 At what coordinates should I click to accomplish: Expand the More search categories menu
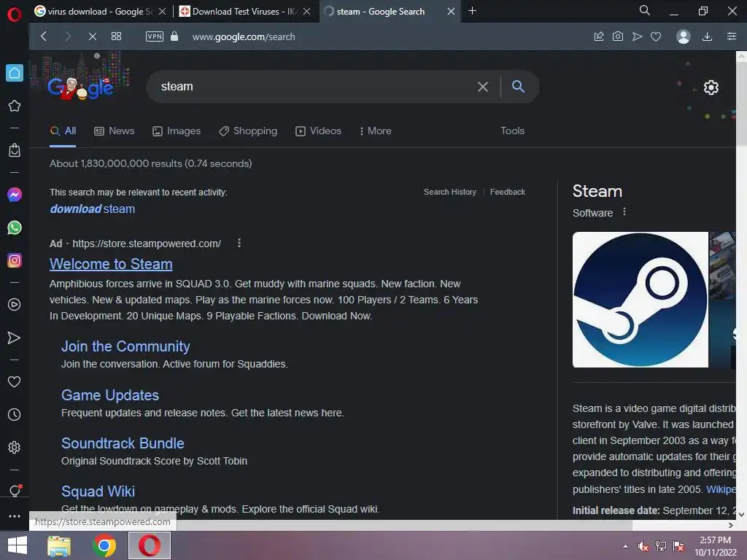click(376, 131)
